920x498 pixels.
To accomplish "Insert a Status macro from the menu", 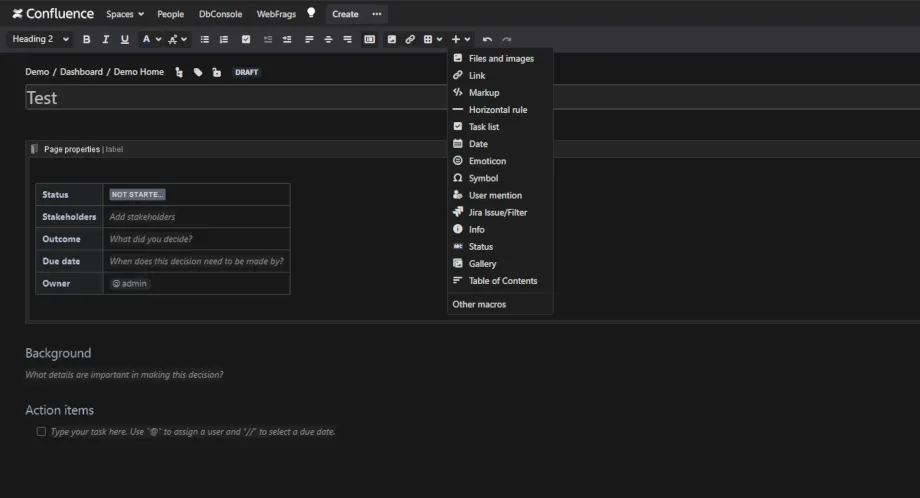I will (x=500, y=246).
